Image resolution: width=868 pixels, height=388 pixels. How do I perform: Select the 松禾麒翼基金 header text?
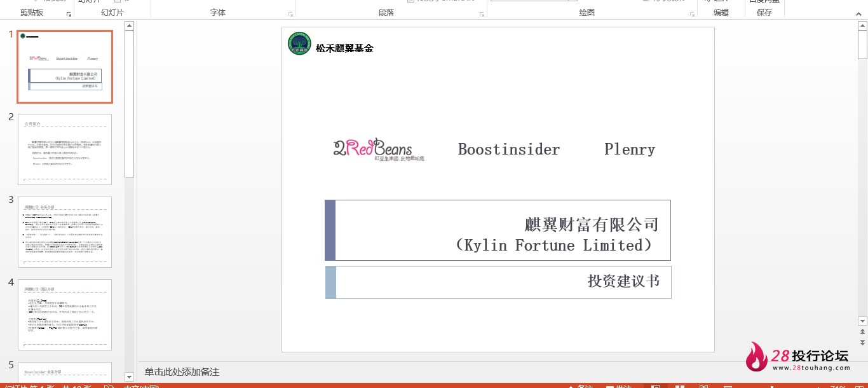point(344,48)
